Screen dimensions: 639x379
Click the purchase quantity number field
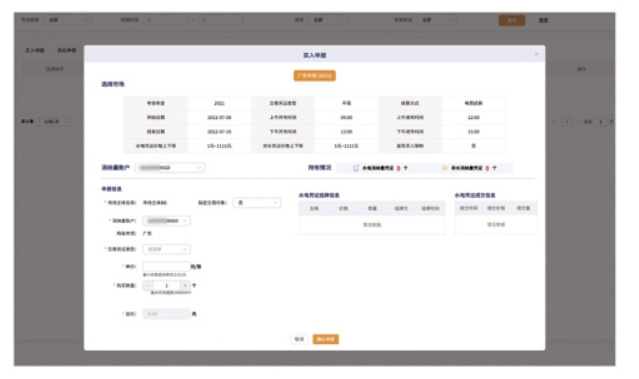pos(167,286)
